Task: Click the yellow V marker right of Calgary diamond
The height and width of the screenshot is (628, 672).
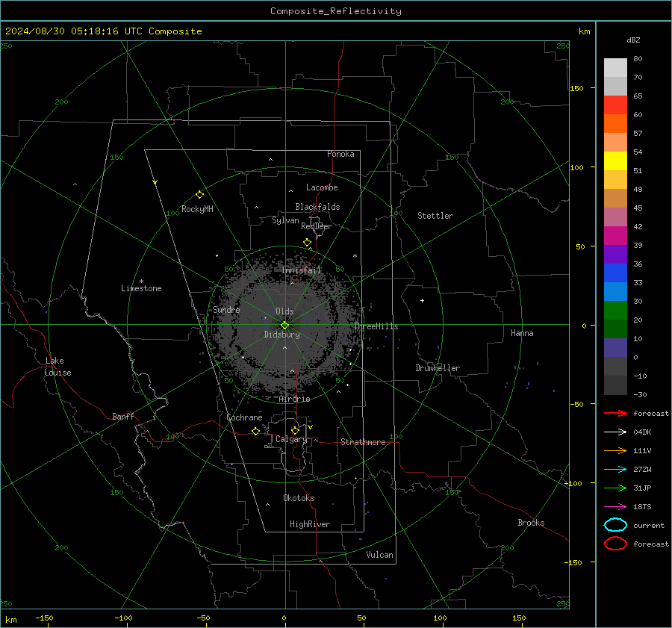Action: tap(310, 427)
